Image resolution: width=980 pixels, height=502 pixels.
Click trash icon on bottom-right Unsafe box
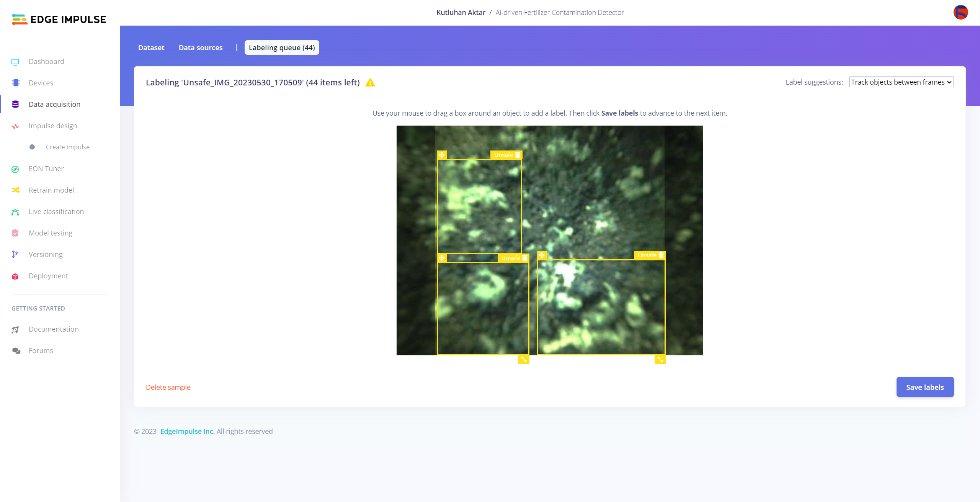pyautogui.click(x=661, y=255)
